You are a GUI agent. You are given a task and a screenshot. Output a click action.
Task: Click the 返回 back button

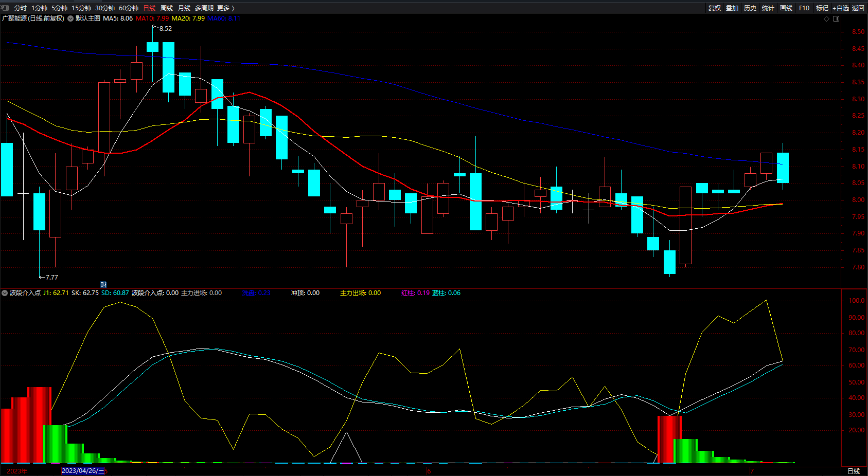pyautogui.click(x=858, y=8)
